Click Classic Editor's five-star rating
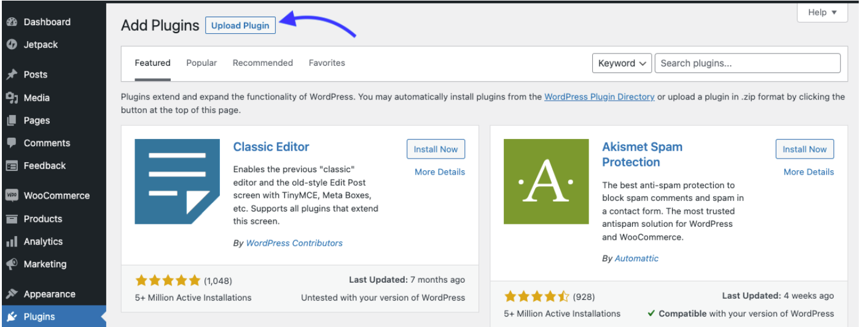 coord(168,281)
